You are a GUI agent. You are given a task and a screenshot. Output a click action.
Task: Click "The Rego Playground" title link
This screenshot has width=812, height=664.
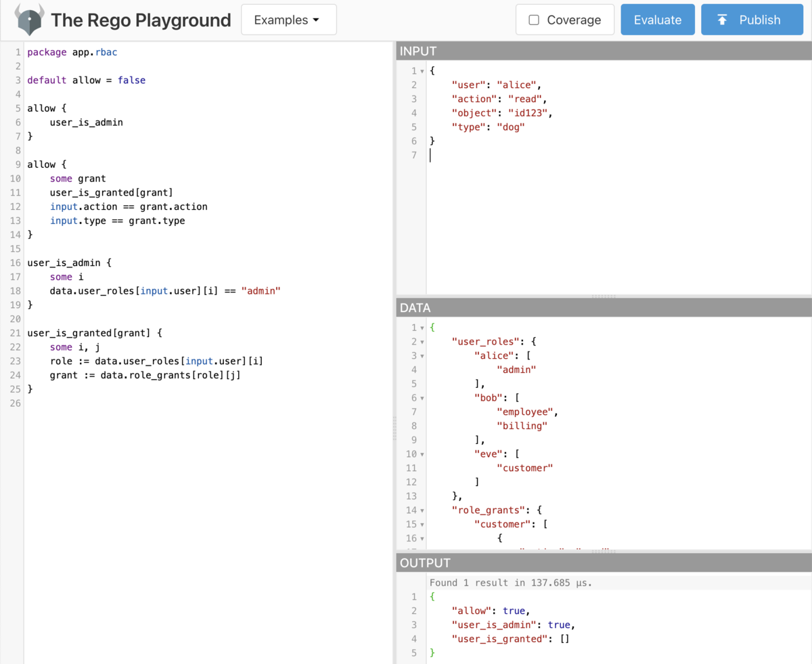click(x=141, y=20)
